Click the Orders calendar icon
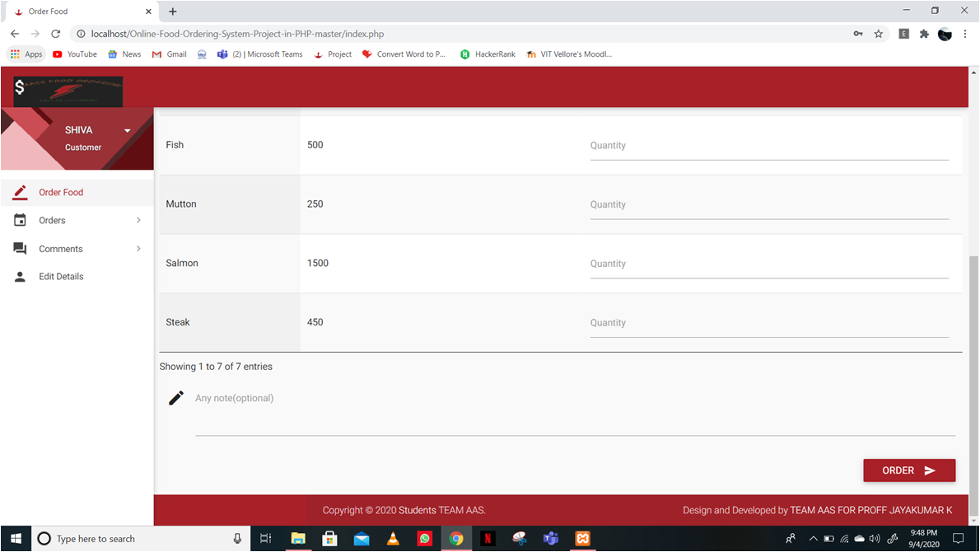 20,220
